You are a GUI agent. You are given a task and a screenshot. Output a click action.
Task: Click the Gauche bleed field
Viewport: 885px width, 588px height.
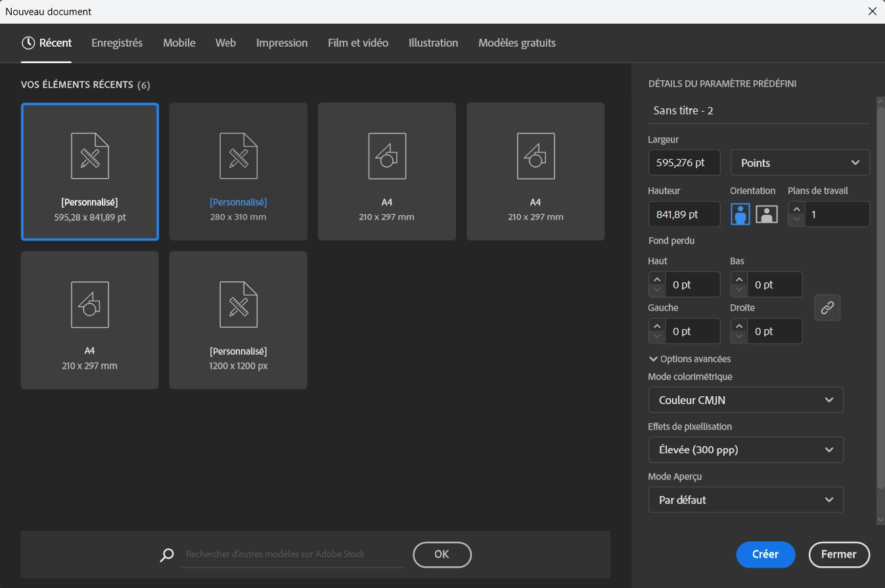pyautogui.click(x=692, y=331)
